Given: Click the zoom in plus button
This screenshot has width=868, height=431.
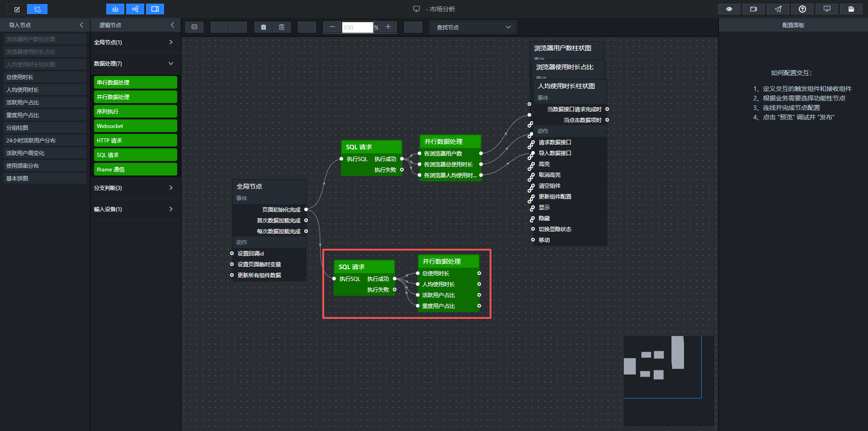Looking at the screenshot, I should [x=388, y=27].
